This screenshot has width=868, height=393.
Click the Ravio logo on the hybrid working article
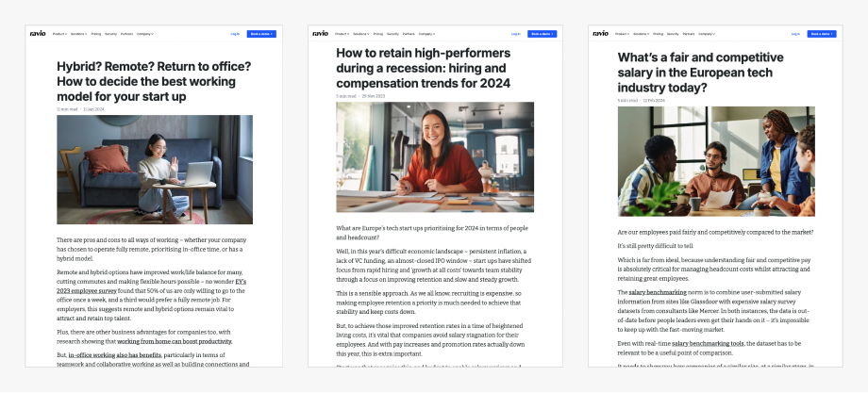38,33
